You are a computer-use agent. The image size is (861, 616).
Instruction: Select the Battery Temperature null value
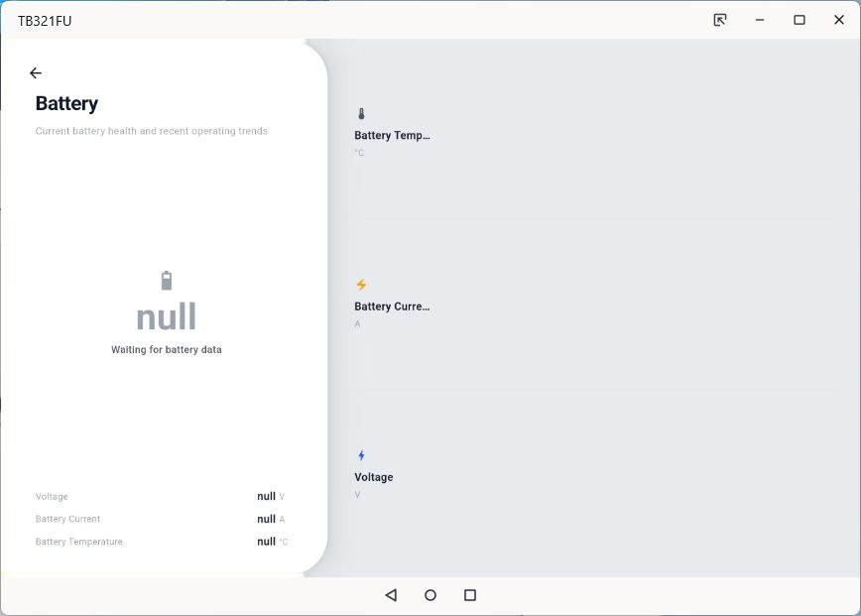(x=266, y=542)
